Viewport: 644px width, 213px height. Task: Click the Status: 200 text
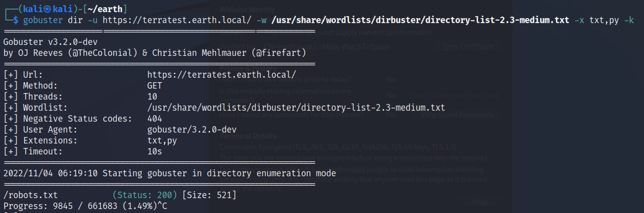pos(144,195)
